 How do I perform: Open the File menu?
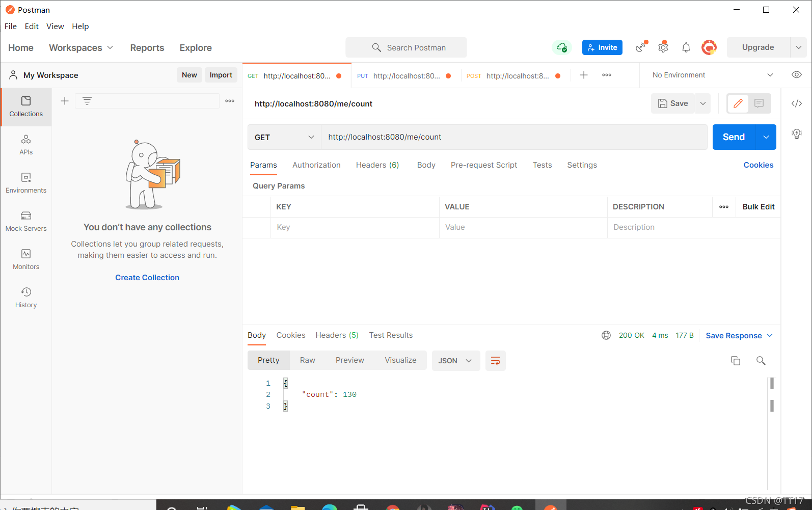[11, 26]
